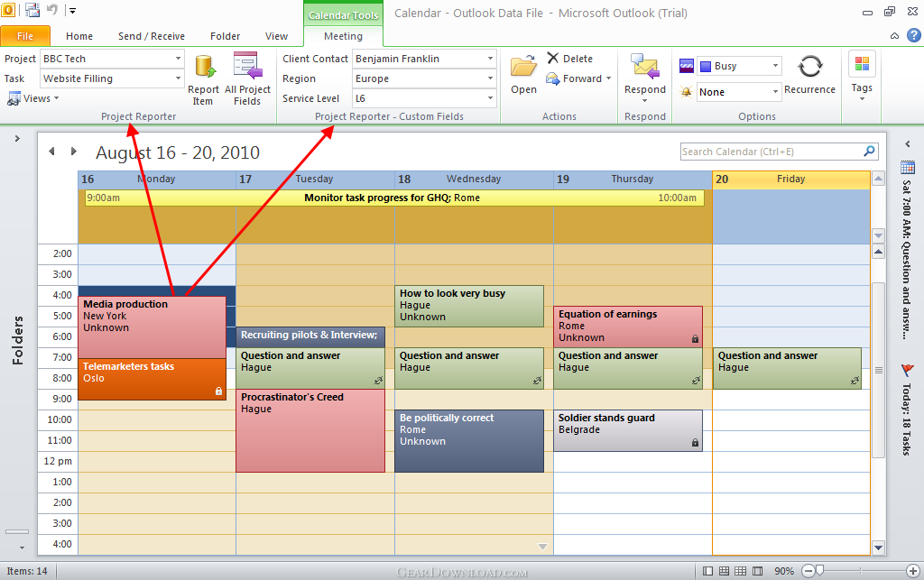Switch to the Folder tab
This screenshot has width=924, height=580.
click(225, 36)
